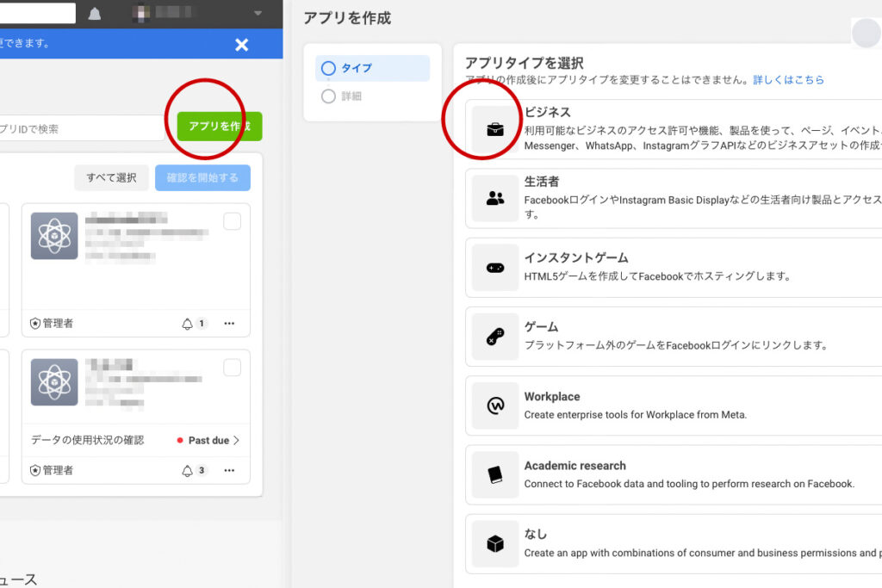Viewport: 882px width, 588px height.
Task: Click the bell icon with badge 3
Action: click(x=187, y=471)
